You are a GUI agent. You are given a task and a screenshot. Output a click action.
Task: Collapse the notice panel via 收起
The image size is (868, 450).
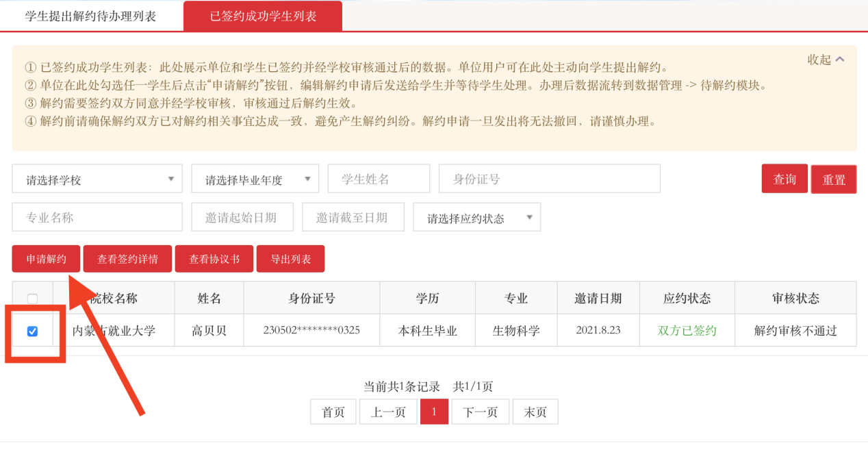pos(826,60)
